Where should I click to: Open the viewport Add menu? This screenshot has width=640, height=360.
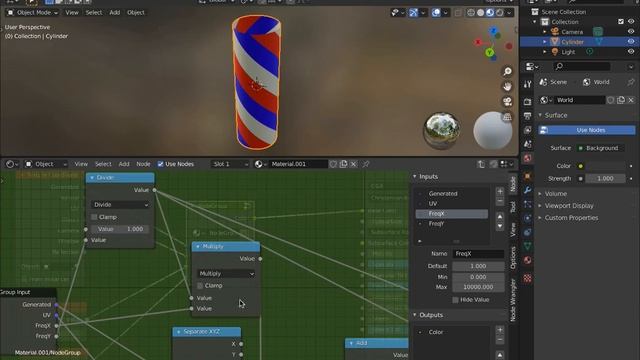(115, 13)
